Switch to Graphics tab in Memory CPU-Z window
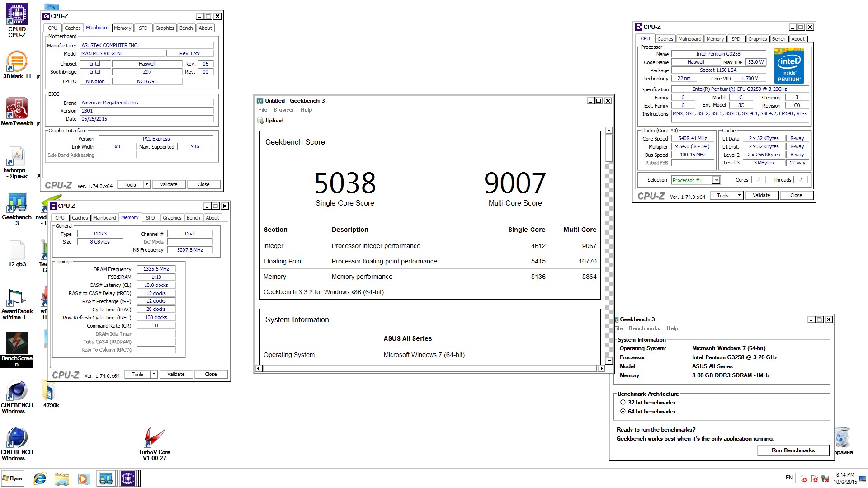 172,218
